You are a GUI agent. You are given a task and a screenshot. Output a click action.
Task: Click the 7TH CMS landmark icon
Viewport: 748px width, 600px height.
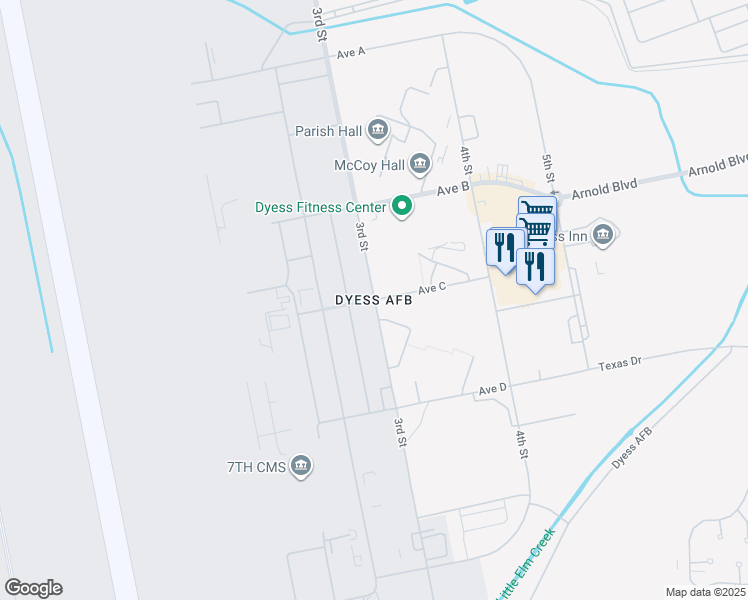tap(301, 466)
